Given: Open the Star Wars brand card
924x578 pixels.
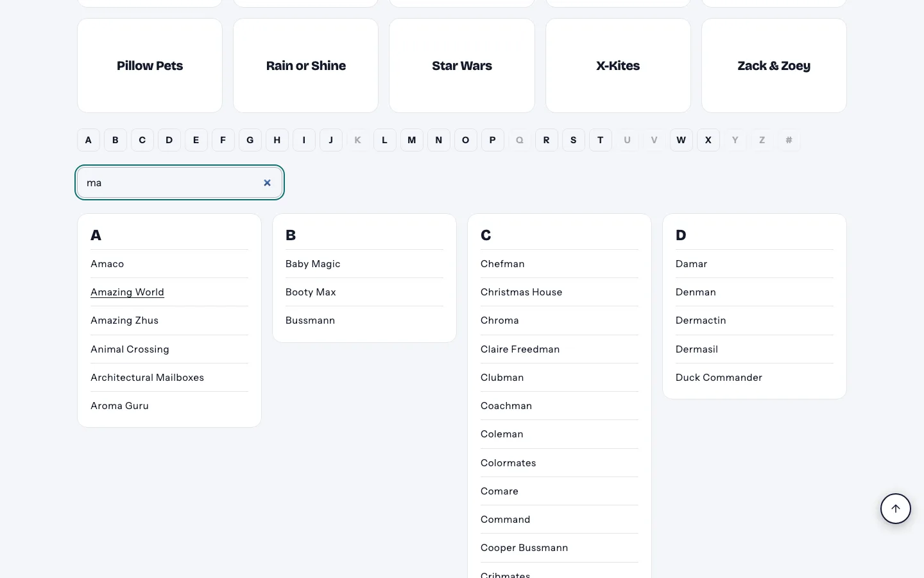Looking at the screenshot, I should pyautogui.click(x=462, y=66).
